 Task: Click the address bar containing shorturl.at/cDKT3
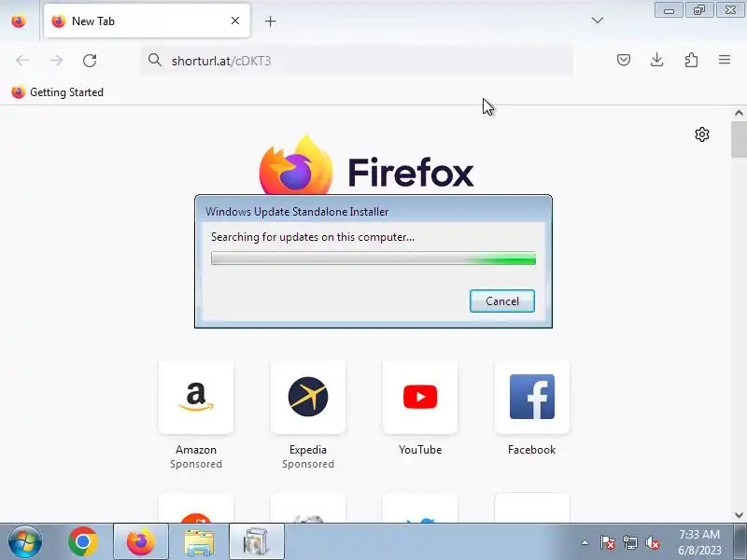[357, 61]
